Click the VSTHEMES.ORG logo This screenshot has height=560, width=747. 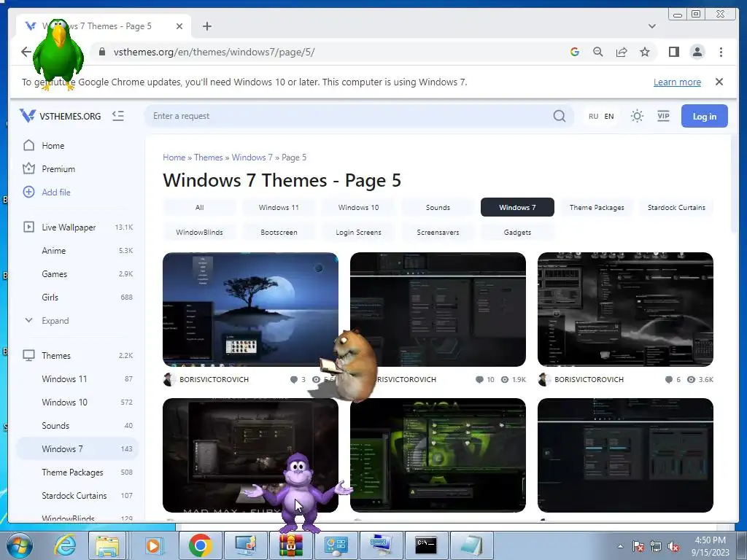[60, 116]
